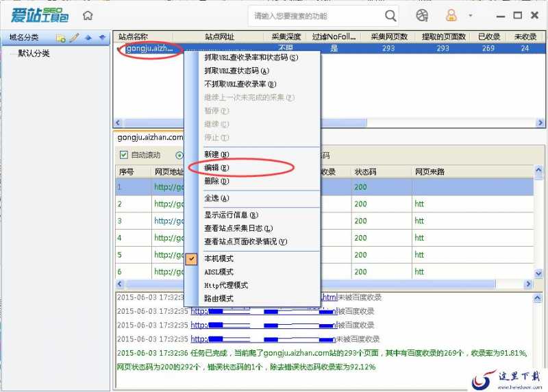
Task: Click the URL list horizontal left scroll arrow
Action: pos(121,284)
